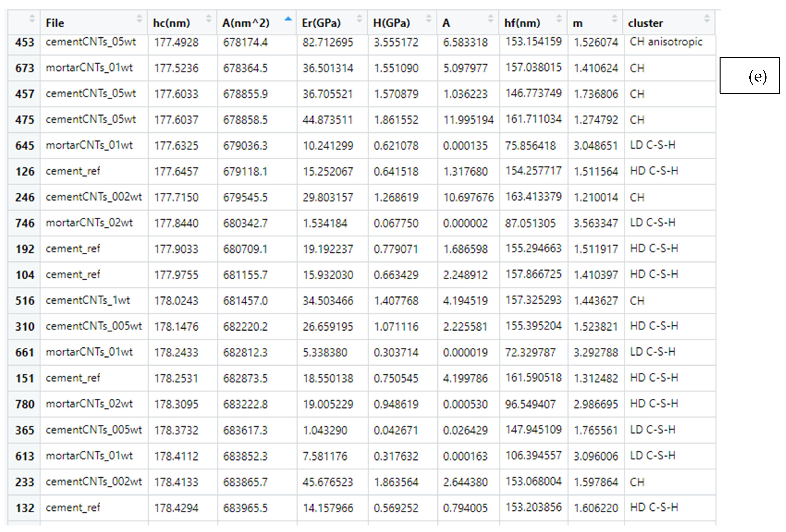The height and width of the screenshot is (532, 786).
Task: Select row number 132
Action: pos(25,508)
